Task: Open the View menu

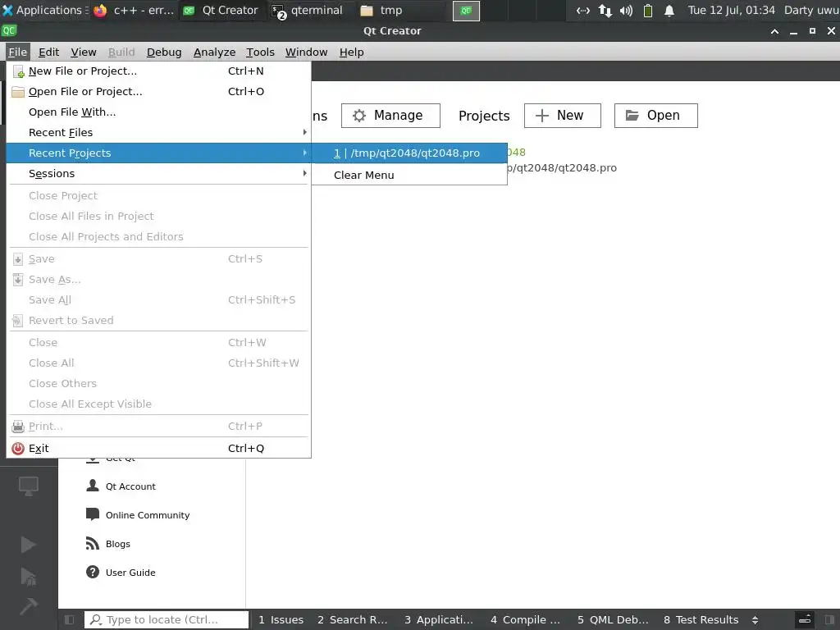Action: pyautogui.click(x=84, y=52)
